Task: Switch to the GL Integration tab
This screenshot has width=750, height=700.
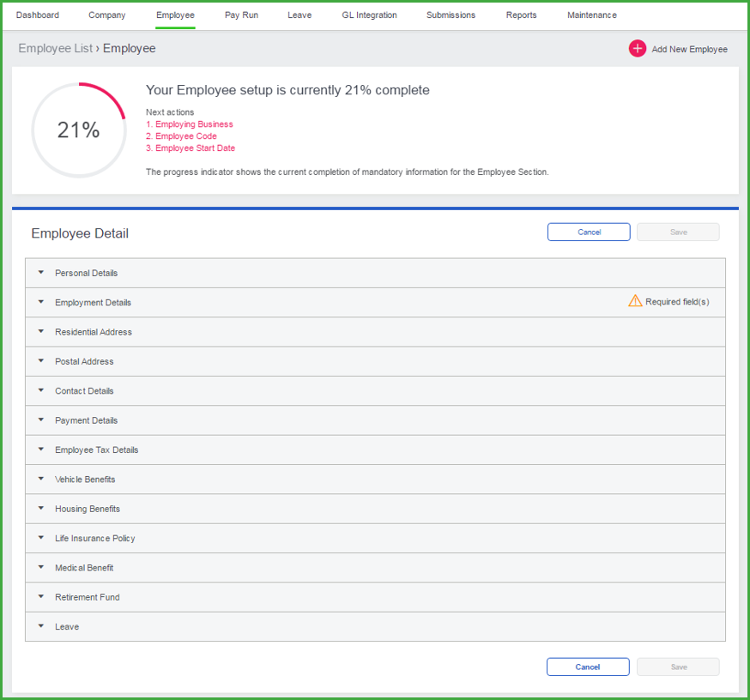Action: pyautogui.click(x=369, y=15)
